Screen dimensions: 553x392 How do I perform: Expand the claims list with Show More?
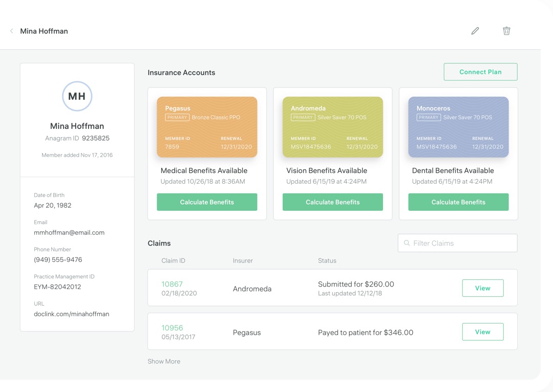164,361
